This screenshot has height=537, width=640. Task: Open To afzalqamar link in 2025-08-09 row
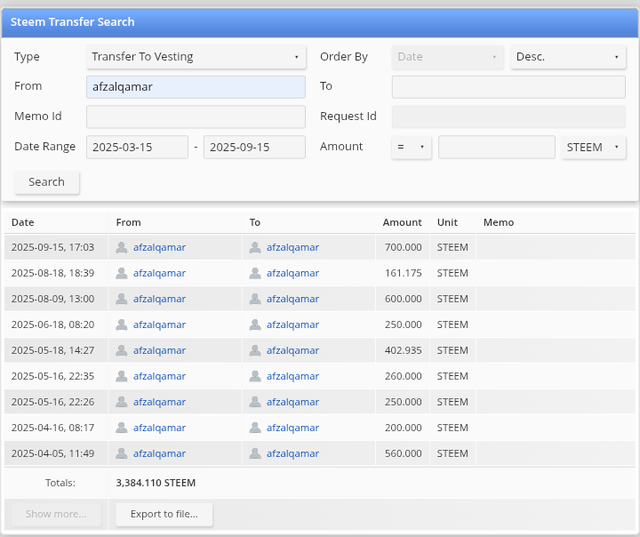pyautogui.click(x=293, y=299)
